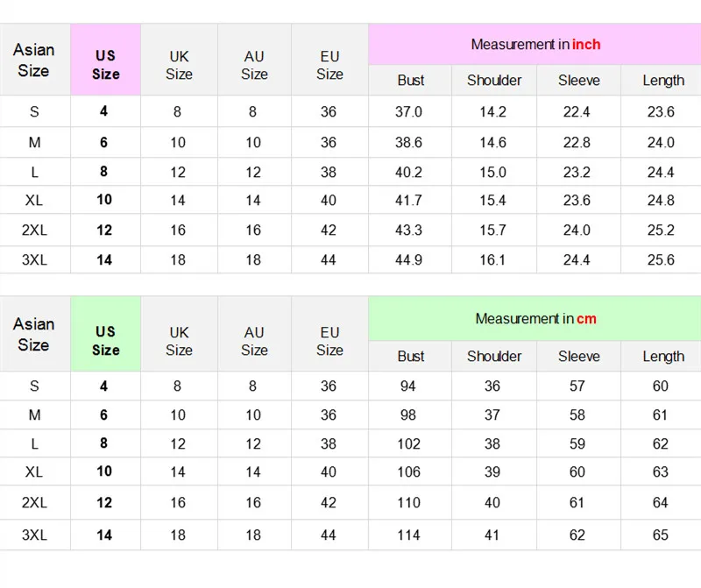Select the Asian Size header in inch table
Screen dimensions: 701x588
(34, 60)
